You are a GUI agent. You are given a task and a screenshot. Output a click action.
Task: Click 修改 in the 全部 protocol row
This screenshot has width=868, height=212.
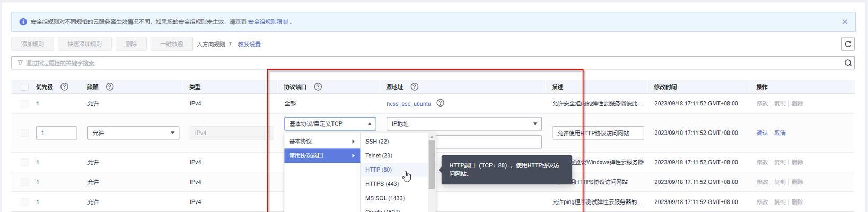[x=762, y=103]
